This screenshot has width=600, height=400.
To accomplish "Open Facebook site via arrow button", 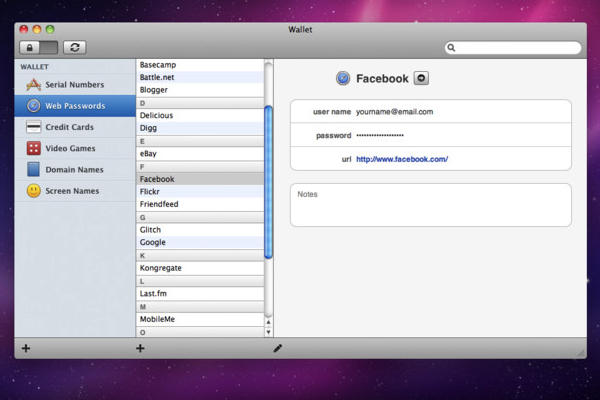I will pyautogui.click(x=421, y=78).
